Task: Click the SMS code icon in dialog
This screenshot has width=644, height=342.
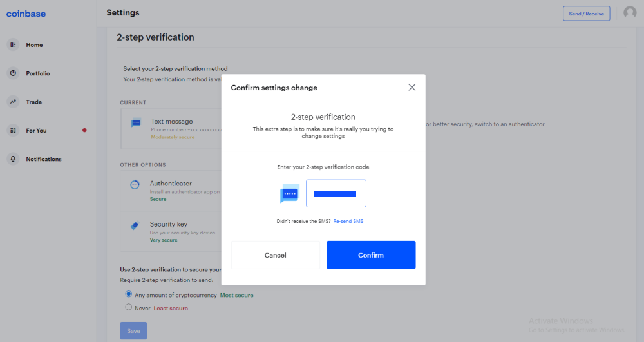Action: [x=290, y=193]
